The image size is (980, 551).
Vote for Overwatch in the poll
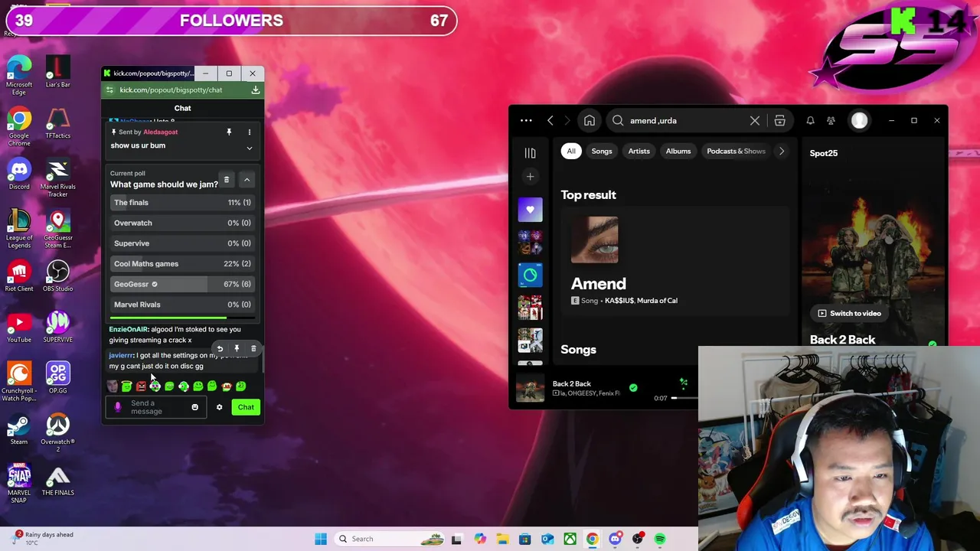[182, 223]
